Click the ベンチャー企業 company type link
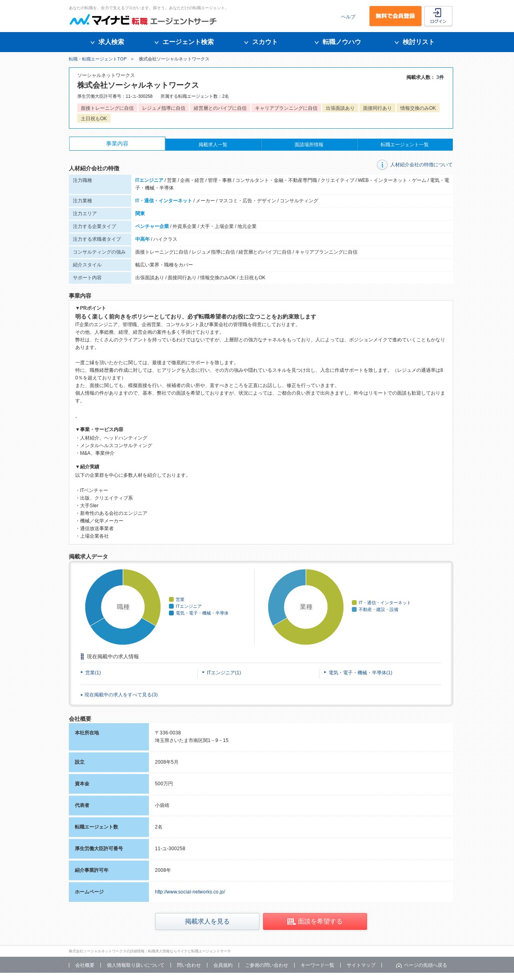 pos(152,226)
